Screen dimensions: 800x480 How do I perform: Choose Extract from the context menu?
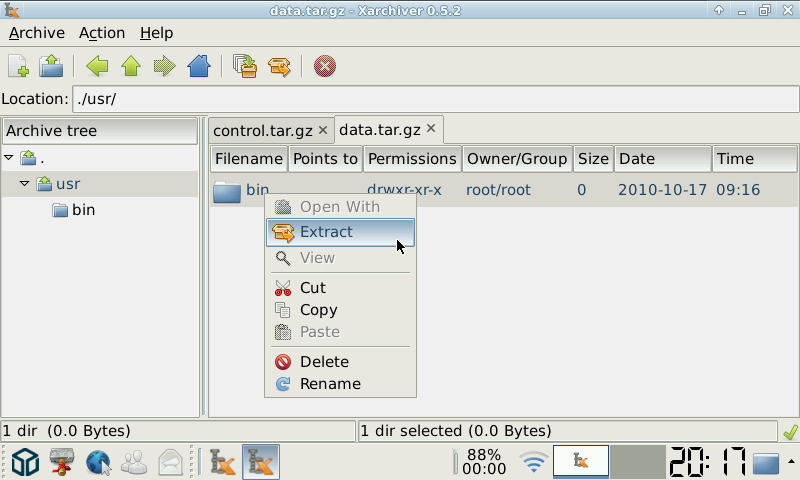pos(340,232)
